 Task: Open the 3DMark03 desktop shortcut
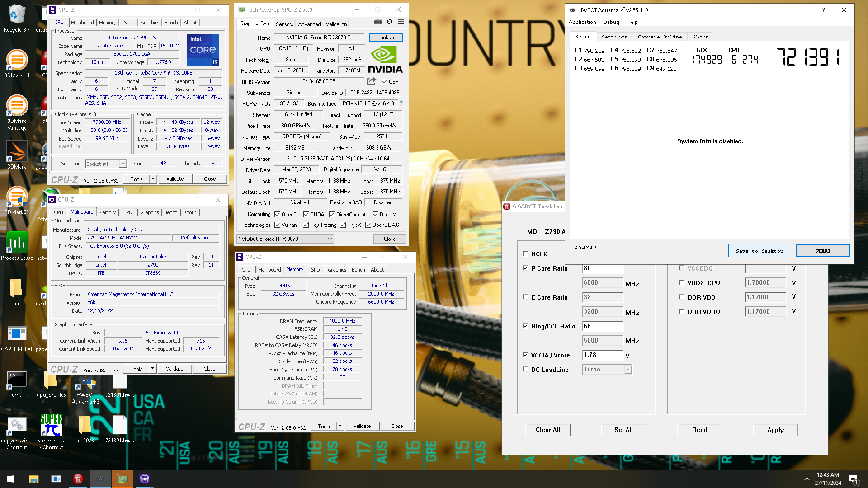click(17, 201)
